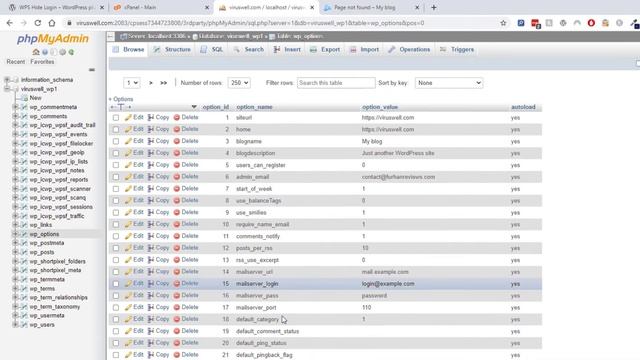640x360 pixels.
Task: Expand the wp_usermeta table node
Action: pyautogui.click(x=15, y=316)
